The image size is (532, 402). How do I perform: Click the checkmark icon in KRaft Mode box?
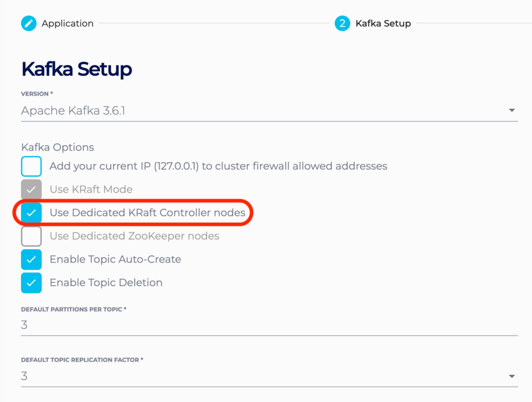tap(31, 189)
